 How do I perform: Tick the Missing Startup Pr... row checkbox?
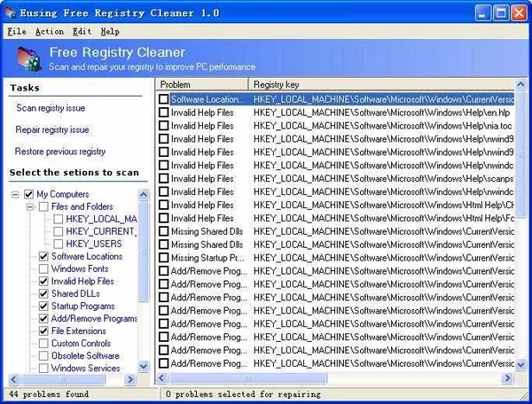pyautogui.click(x=163, y=258)
